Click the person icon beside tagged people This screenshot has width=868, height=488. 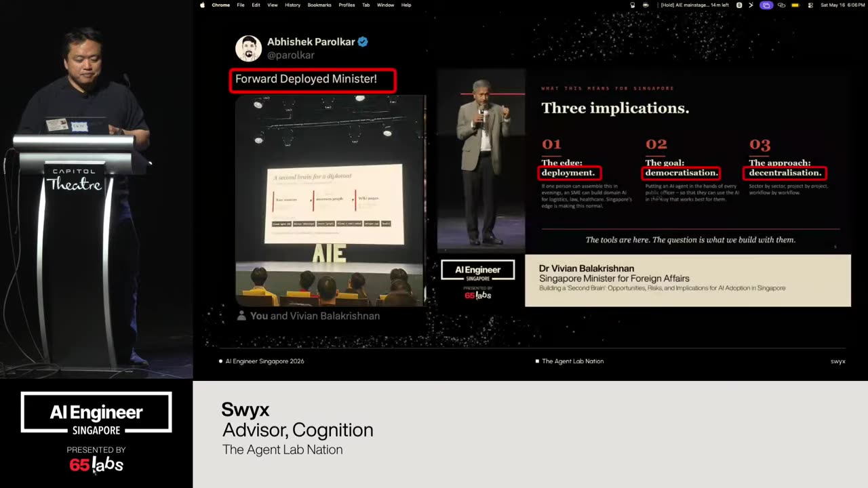(x=241, y=316)
